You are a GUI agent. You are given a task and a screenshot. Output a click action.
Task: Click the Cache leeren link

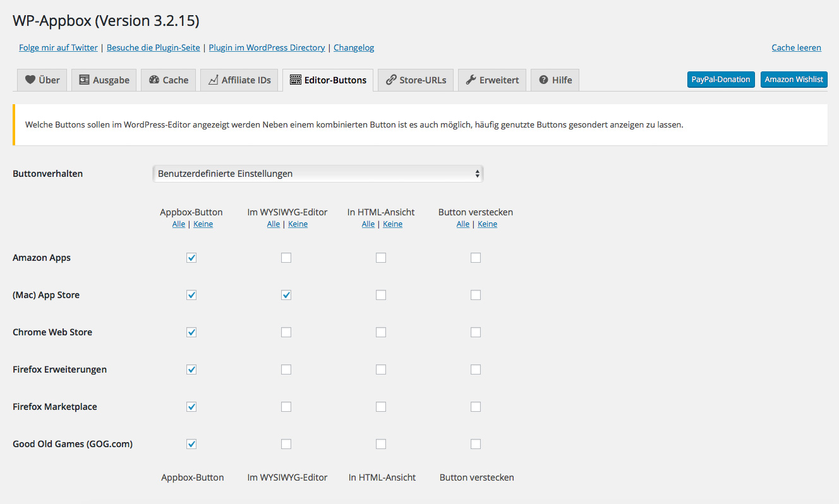[796, 47]
